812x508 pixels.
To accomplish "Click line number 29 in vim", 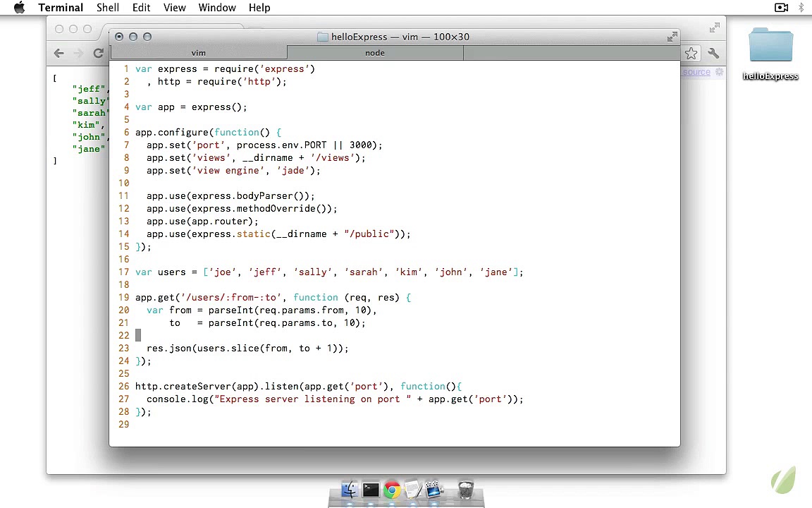I will 123,425.
